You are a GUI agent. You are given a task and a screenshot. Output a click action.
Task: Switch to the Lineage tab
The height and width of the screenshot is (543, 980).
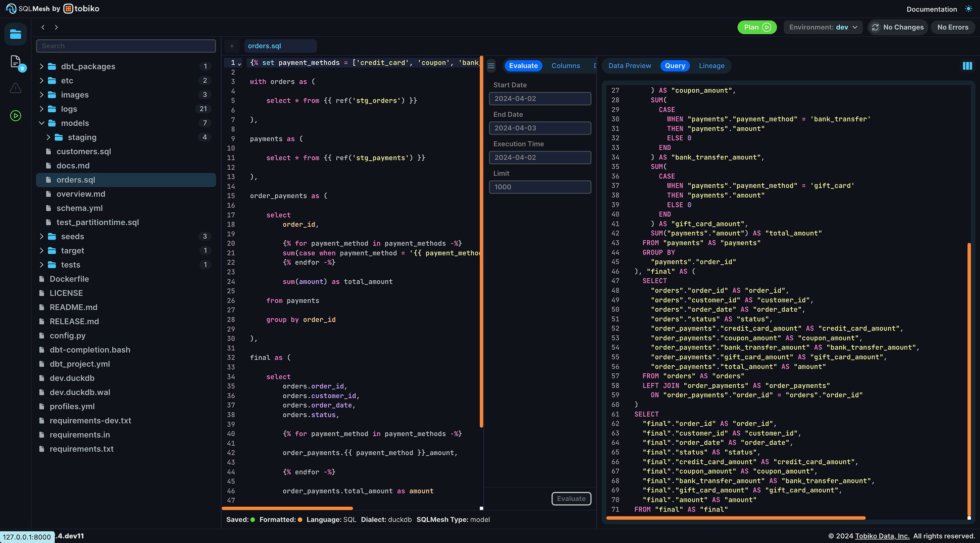[x=712, y=66]
